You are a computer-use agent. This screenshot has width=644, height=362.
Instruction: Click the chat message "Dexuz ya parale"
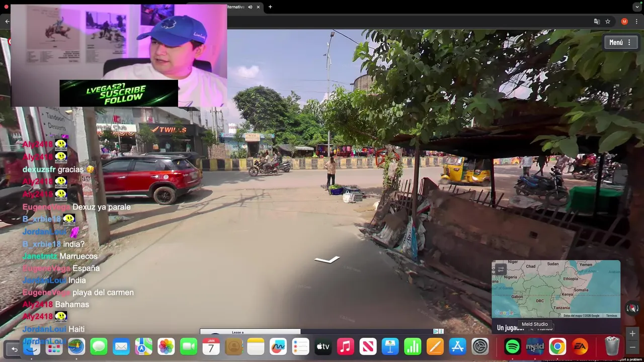(x=102, y=207)
